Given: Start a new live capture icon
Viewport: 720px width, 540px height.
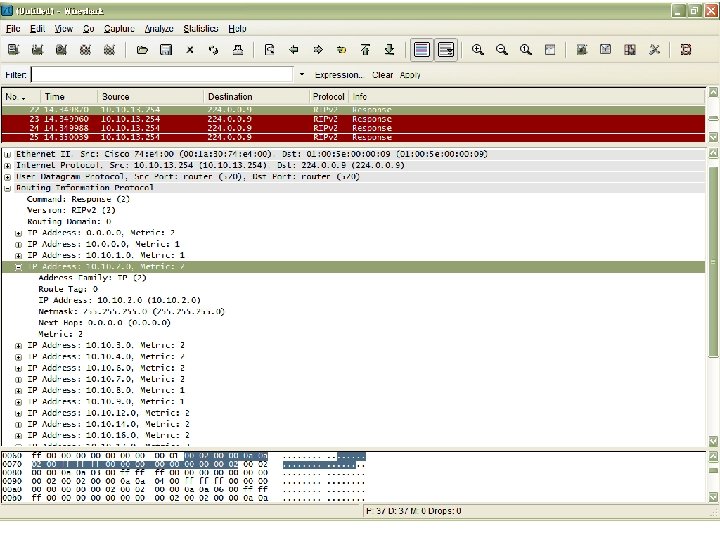Looking at the screenshot, I should click(x=61, y=50).
